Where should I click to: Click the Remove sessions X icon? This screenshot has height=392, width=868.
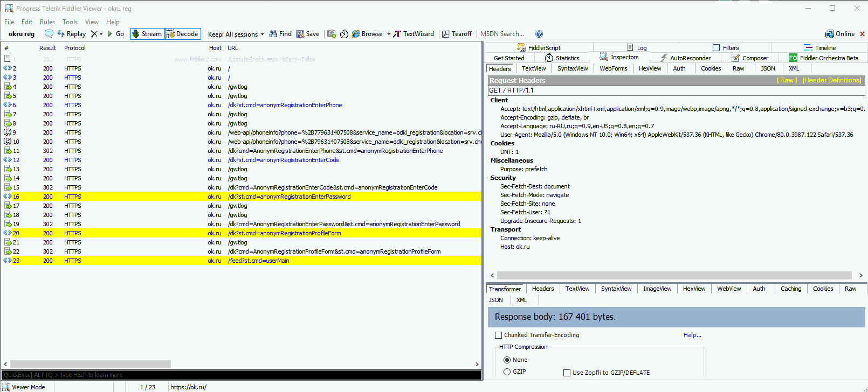coord(94,34)
